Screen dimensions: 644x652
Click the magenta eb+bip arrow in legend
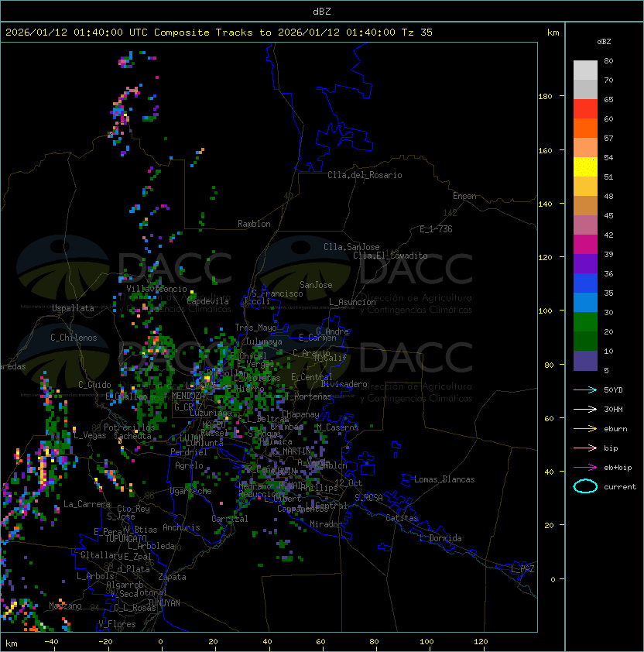point(585,468)
